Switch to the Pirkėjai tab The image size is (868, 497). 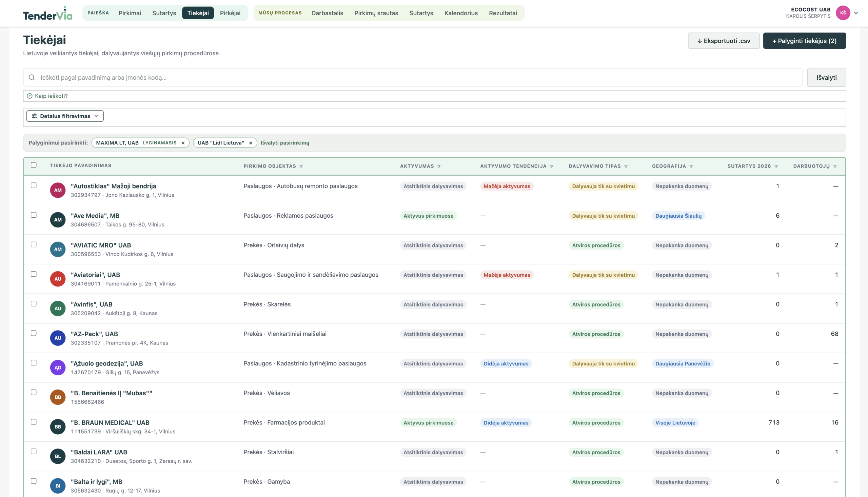pos(230,13)
